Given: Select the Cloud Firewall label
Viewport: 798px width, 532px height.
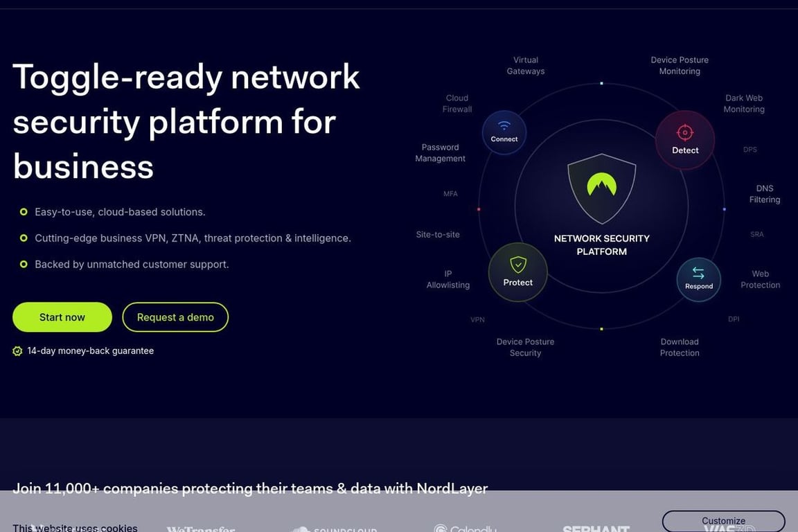Looking at the screenshot, I should pos(457,103).
